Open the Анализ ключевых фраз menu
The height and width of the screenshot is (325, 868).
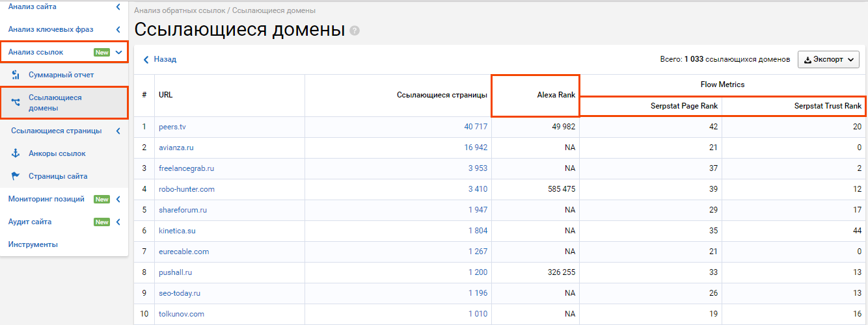coord(51,29)
